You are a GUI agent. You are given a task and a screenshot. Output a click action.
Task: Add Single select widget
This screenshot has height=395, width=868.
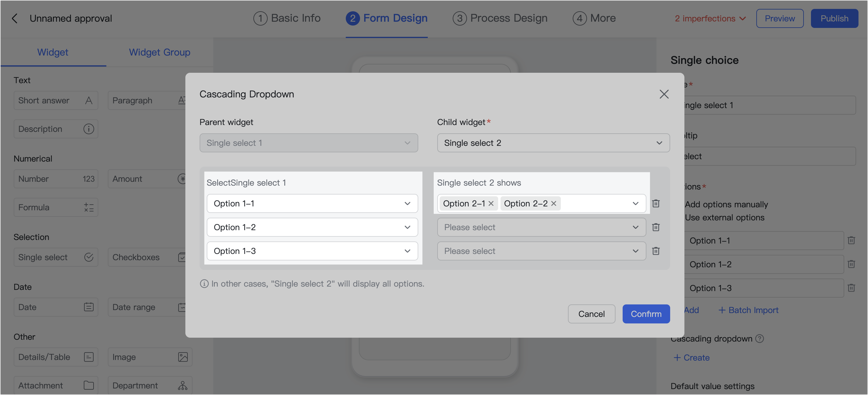click(56, 257)
